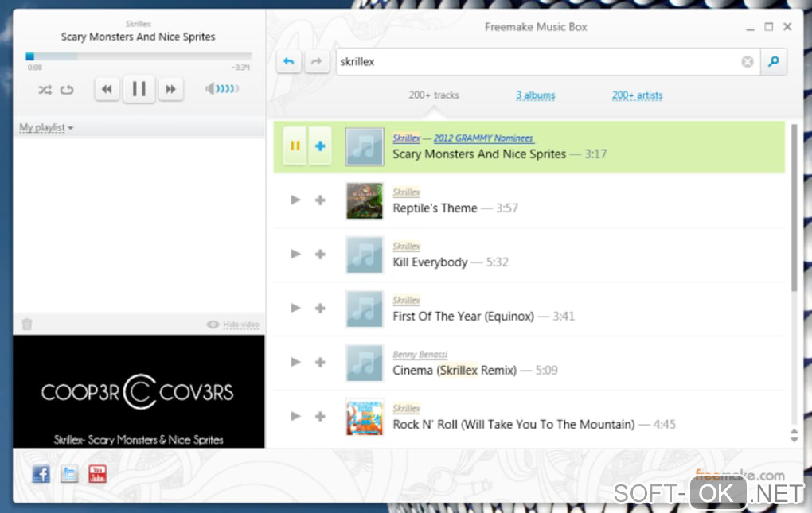812x513 pixels.
Task: Open Skrillex artist link above Reptile's Theme
Action: tap(407, 192)
